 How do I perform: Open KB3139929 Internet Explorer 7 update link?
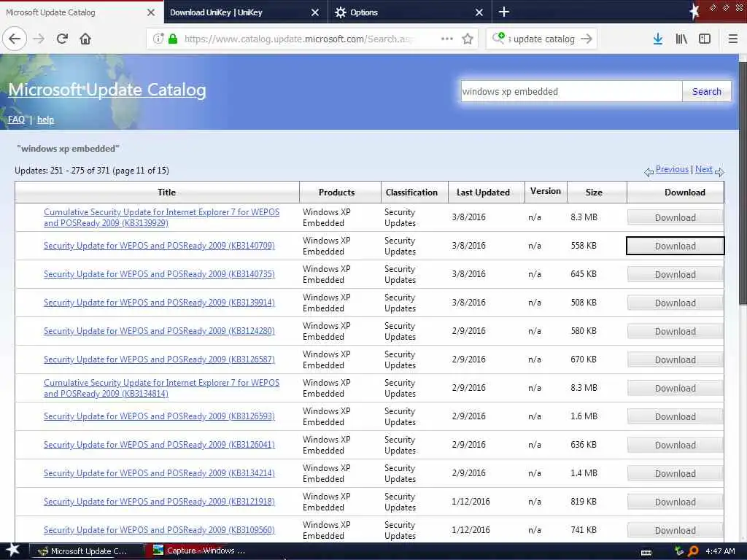(161, 217)
